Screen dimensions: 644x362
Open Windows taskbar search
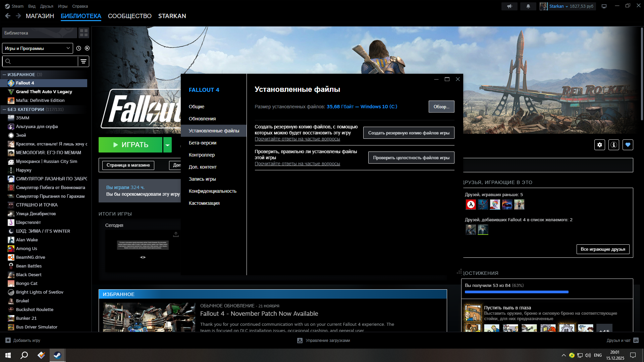pos(24,355)
